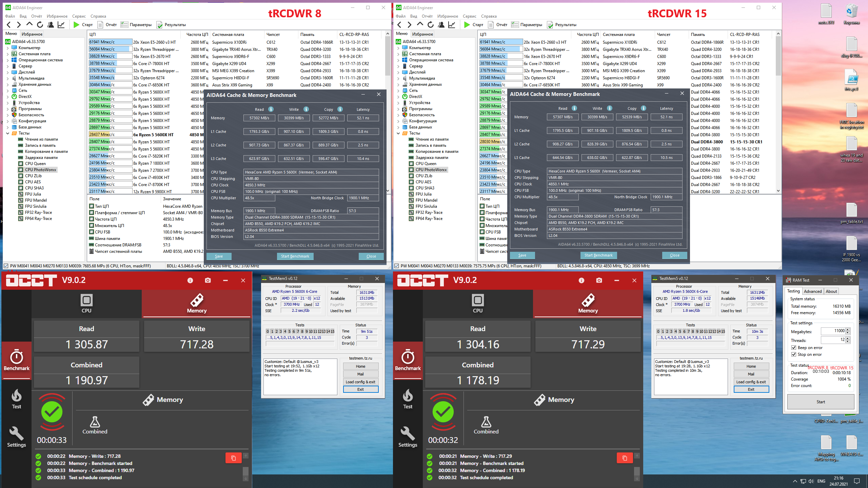
Task: Open Settings in the right OCCT sidebar
Action: tap(408, 437)
